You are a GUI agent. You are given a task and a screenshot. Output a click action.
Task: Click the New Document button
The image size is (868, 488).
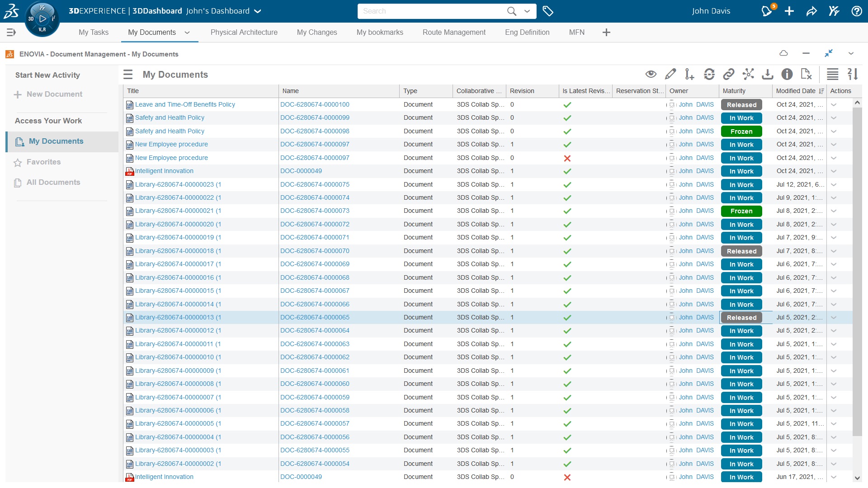point(54,94)
